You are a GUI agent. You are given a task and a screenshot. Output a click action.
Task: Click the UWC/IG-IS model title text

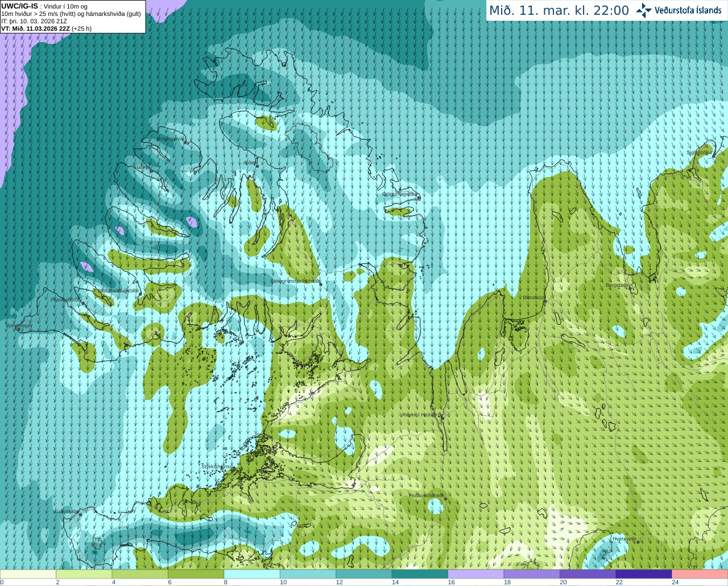pyautogui.click(x=20, y=6)
